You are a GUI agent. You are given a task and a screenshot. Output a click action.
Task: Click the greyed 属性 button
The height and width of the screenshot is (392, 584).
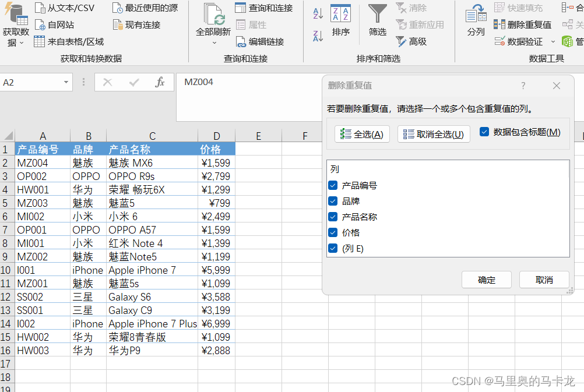click(x=251, y=25)
